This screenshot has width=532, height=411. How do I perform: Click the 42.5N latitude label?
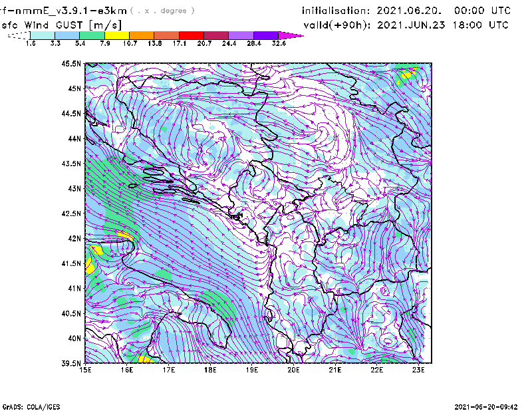click(72, 213)
